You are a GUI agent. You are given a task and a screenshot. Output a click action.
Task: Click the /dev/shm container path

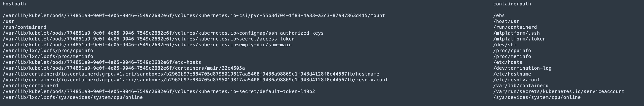click(505, 45)
